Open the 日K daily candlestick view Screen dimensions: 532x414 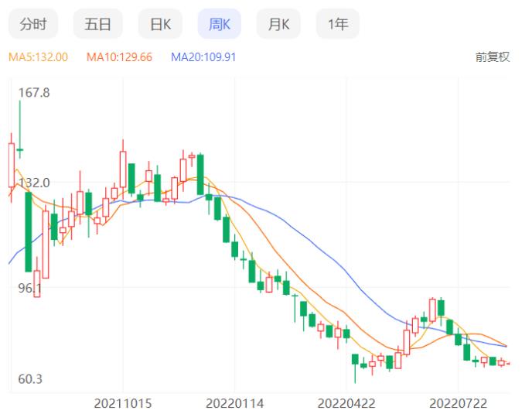[x=160, y=25]
